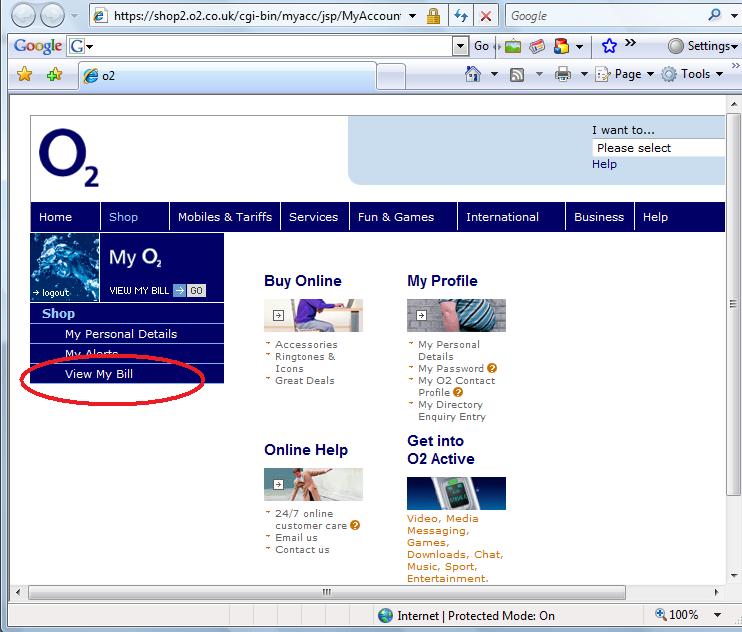Viewport: 742px width, 632px height.
Task: Click the My Profile thumbnail image
Action: click(x=456, y=315)
